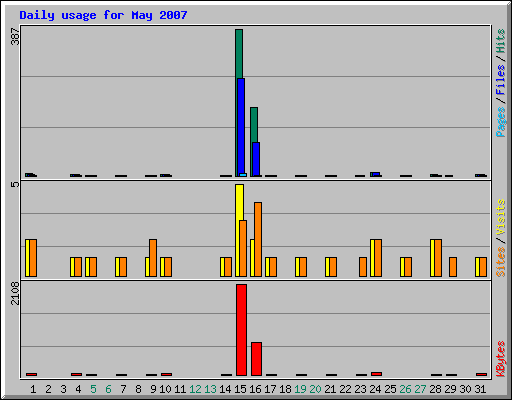Viewport: 512px width, 400px height.
Task: Click the red KBytes bar for day 16
Action: click(256, 359)
